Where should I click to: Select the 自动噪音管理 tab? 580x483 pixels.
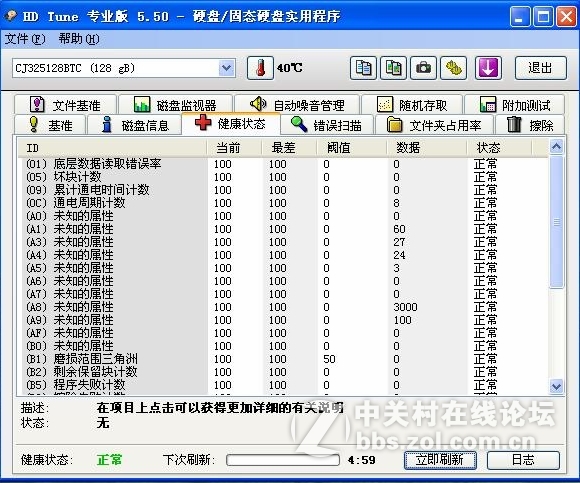click(297, 105)
